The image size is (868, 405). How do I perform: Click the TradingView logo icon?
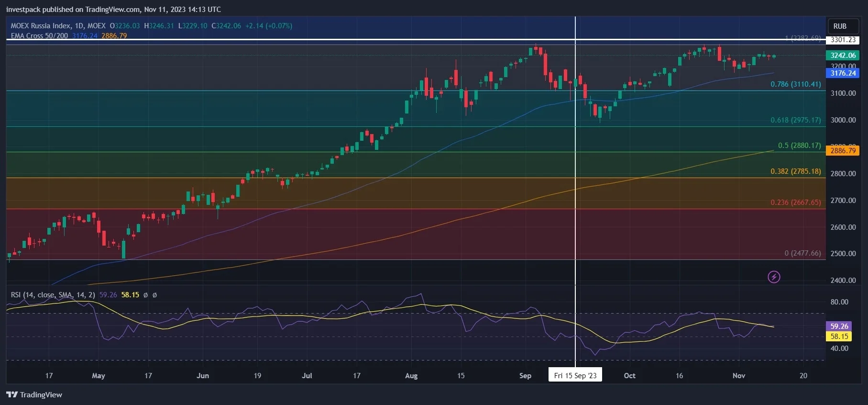(x=12, y=394)
